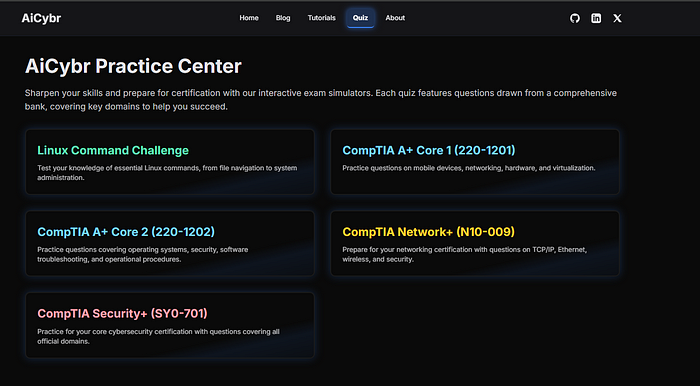Click text about TCP/IP, Ethernet, wireless
The image size is (700, 386).
[465, 254]
